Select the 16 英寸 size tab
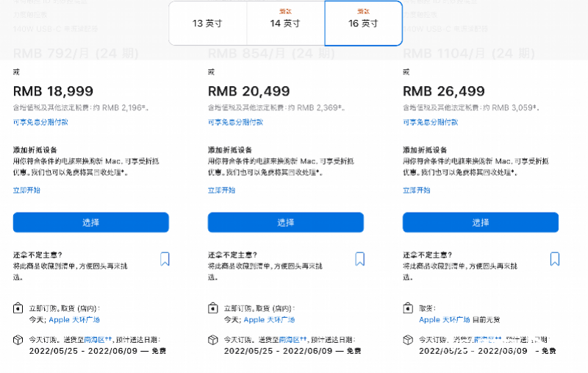 (363, 24)
